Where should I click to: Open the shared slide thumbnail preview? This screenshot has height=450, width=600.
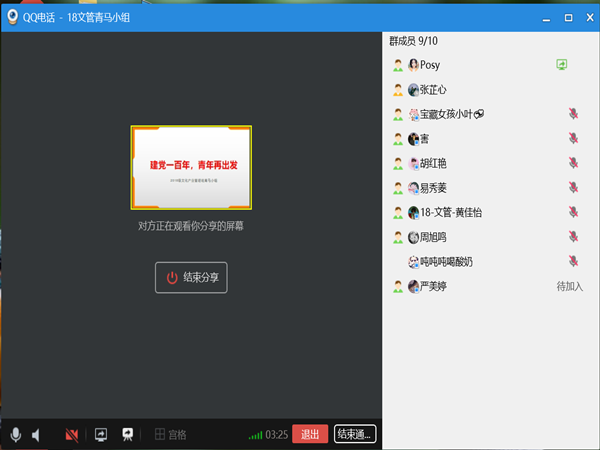(x=191, y=165)
